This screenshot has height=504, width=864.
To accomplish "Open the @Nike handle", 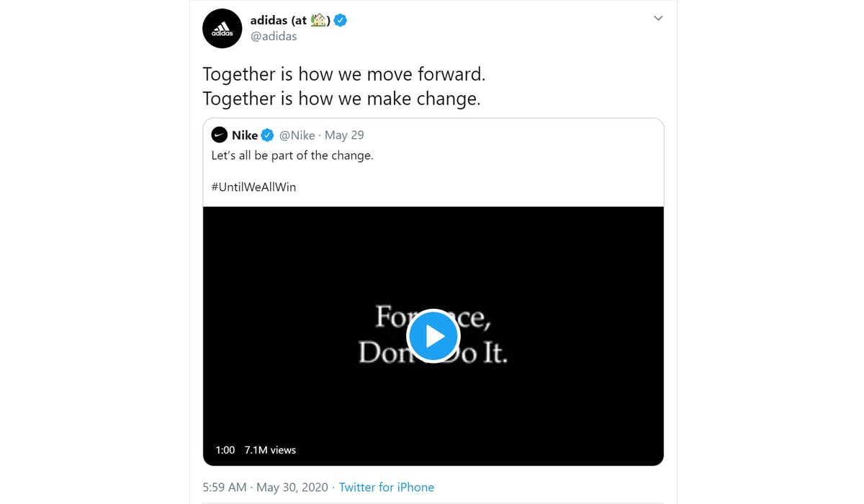I will pyautogui.click(x=297, y=135).
